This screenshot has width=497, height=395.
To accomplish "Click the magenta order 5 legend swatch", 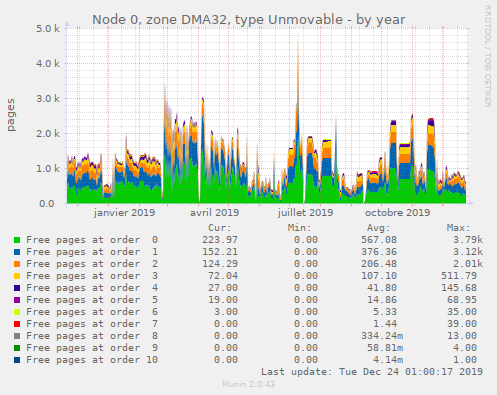I will [17, 300].
